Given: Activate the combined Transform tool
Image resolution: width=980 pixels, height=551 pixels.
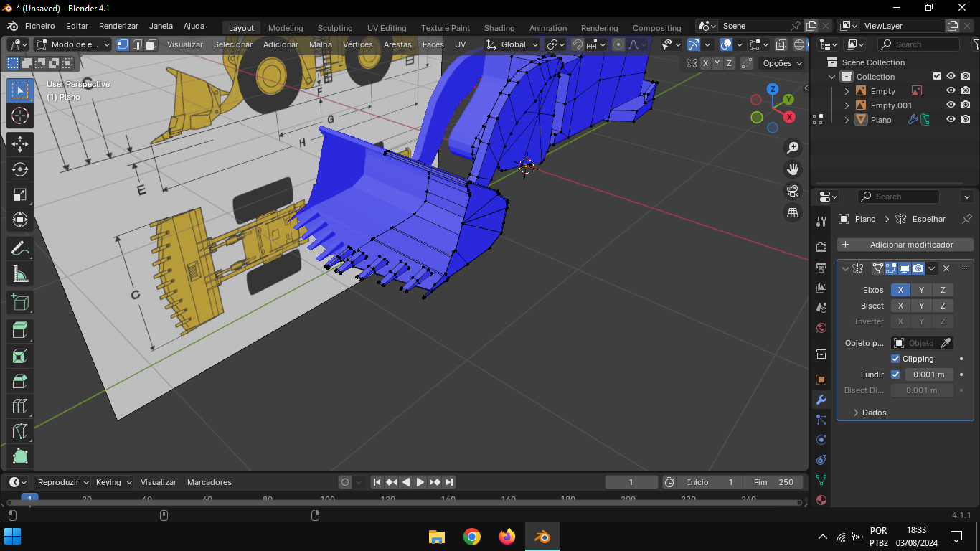Looking at the screenshot, I should 20,220.
